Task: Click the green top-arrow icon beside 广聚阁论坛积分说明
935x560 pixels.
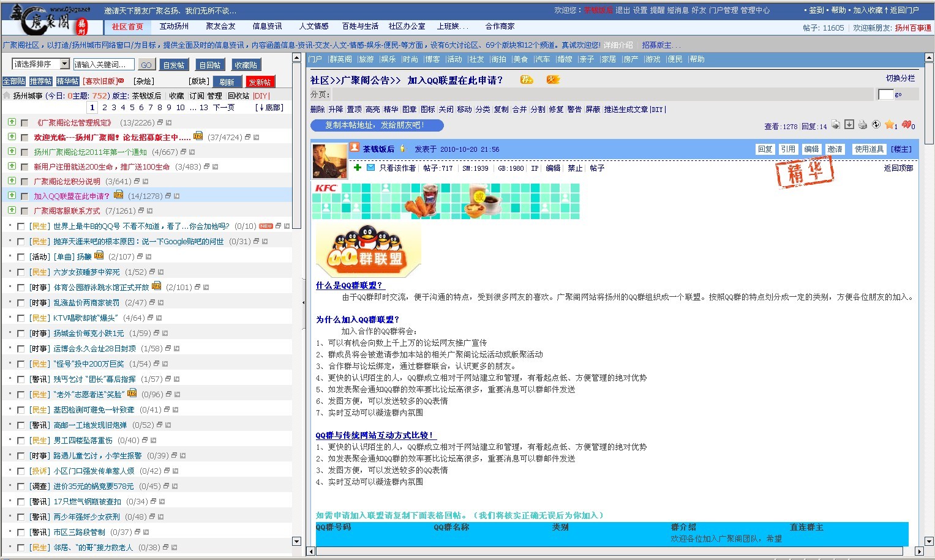Action: [x=12, y=181]
